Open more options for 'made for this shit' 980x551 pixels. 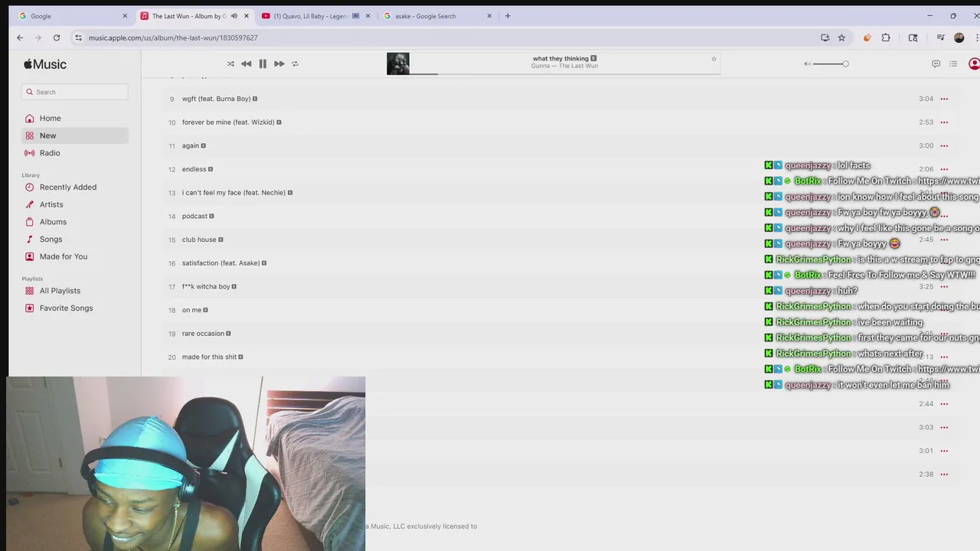point(944,357)
